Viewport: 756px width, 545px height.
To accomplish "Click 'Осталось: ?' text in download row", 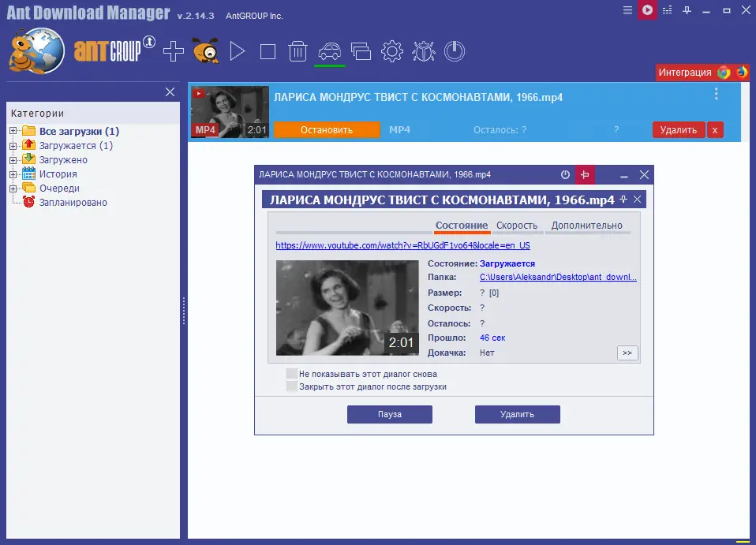I will (x=500, y=129).
